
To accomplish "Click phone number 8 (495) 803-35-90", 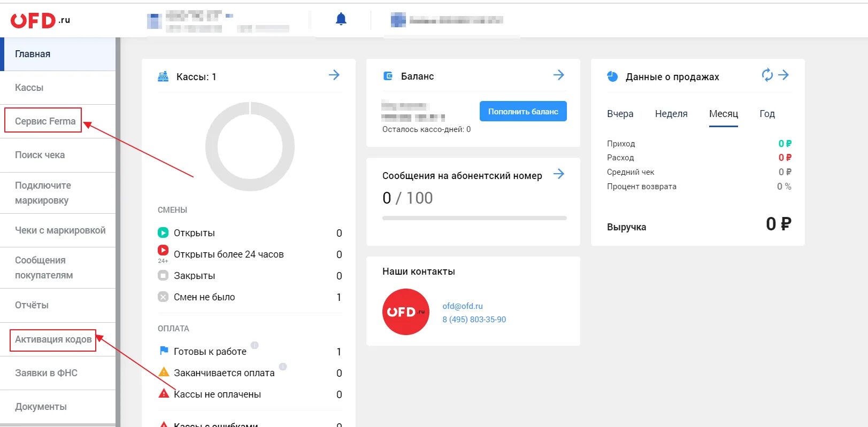I will tap(474, 320).
